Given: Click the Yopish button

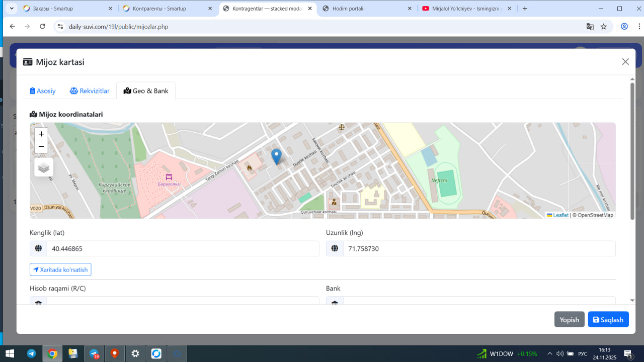Looking at the screenshot, I should tap(570, 320).
